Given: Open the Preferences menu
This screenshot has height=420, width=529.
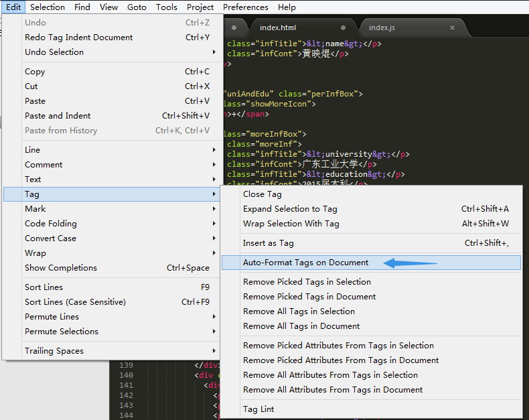Looking at the screenshot, I should 246,7.
